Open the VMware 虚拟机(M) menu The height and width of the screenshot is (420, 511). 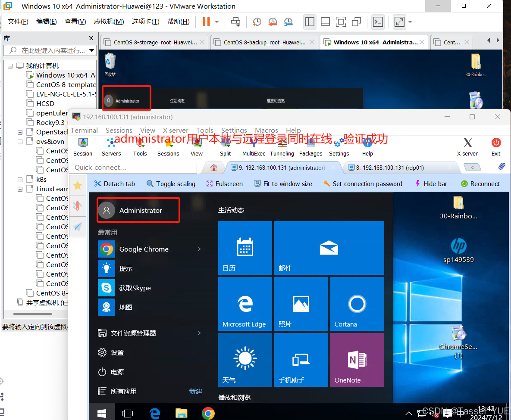(x=109, y=22)
